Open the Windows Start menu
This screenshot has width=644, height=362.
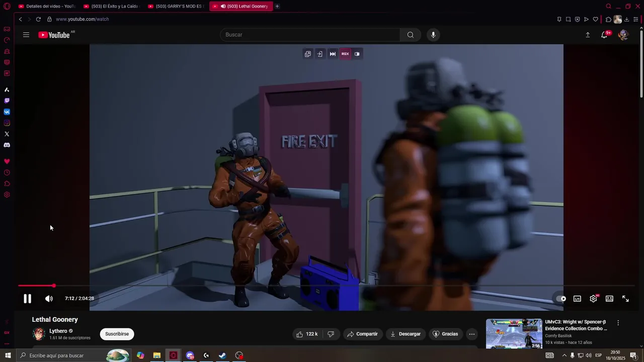tap(8, 355)
